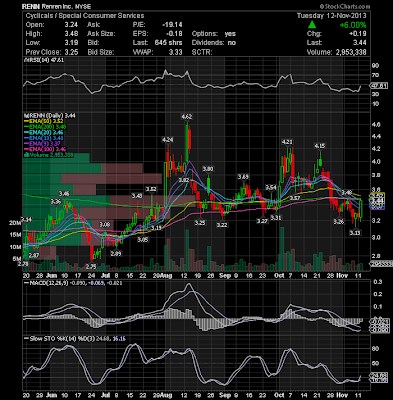This screenshot has height=400, width=393.
Task: Click the blue EMA(13) legend entry
Action: 45,138
